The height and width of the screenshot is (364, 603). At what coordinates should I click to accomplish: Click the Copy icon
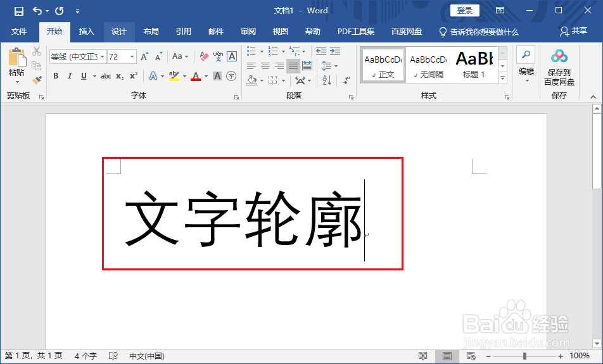37,66
